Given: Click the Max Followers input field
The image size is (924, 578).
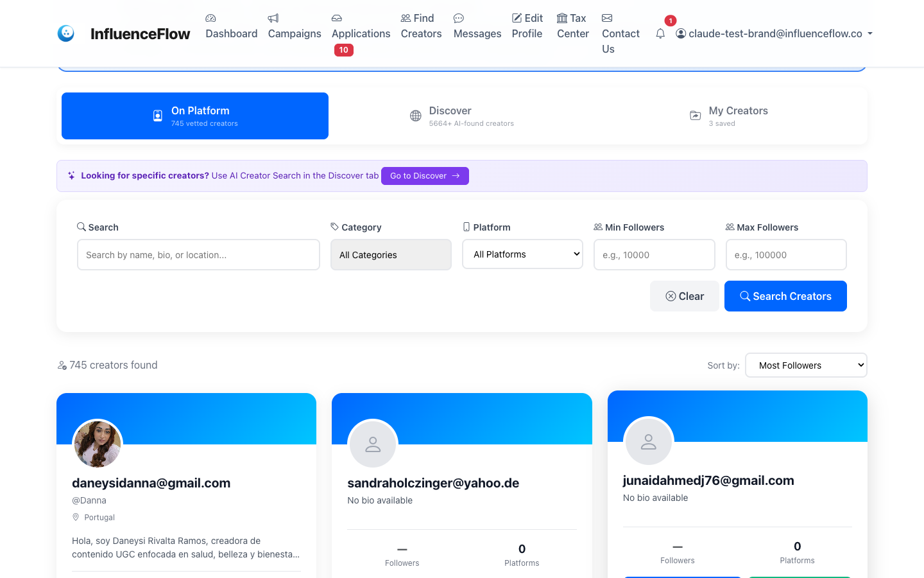Looking at the screenshot, I should [786, 255].
